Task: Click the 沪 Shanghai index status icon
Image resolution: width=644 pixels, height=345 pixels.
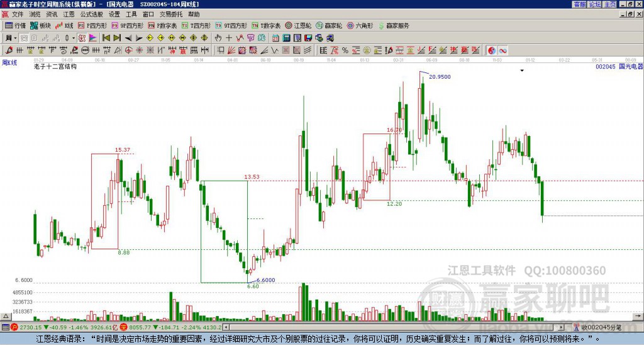Action: pos(14,327)
